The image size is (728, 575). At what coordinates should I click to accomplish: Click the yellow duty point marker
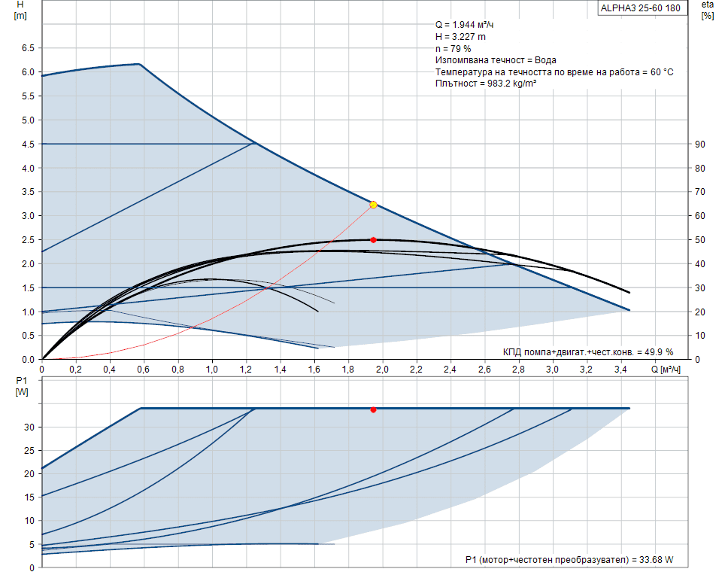pyautogui.click(x=373, y=205)
